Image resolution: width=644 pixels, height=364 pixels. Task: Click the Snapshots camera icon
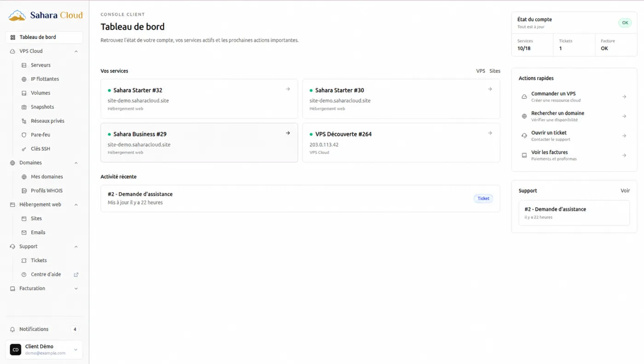(x=24, y=107)
